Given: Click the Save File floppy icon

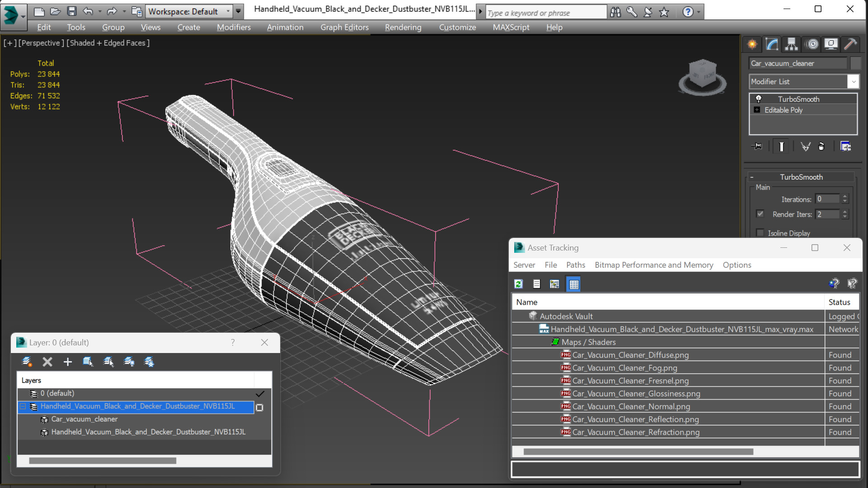Looking at the screenshot, I should coord(71,11).
